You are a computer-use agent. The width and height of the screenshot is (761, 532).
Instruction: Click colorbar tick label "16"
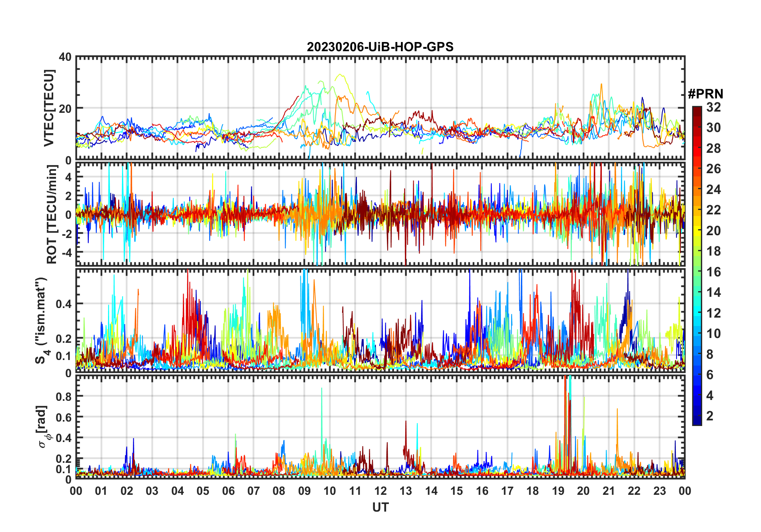[713, 272]
